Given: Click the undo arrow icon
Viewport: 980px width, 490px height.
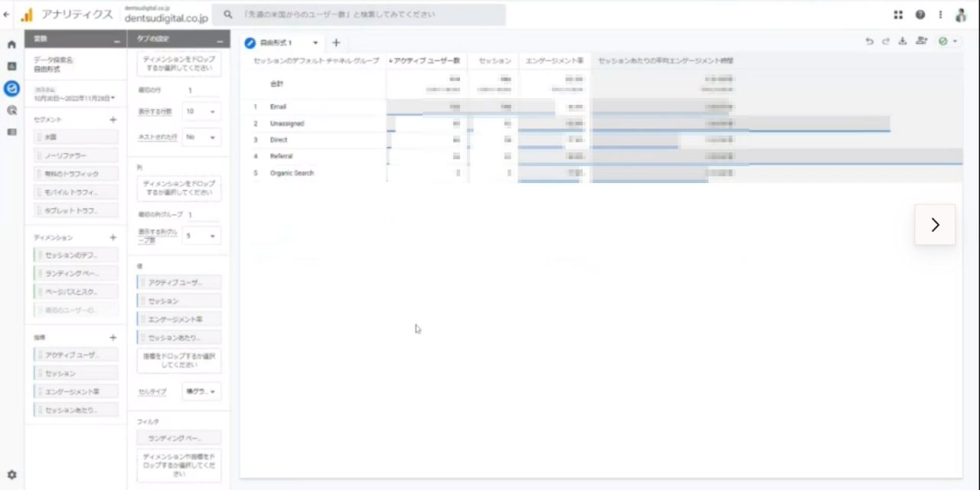Looking at the screenshot, I should click(x=869, y=42).
